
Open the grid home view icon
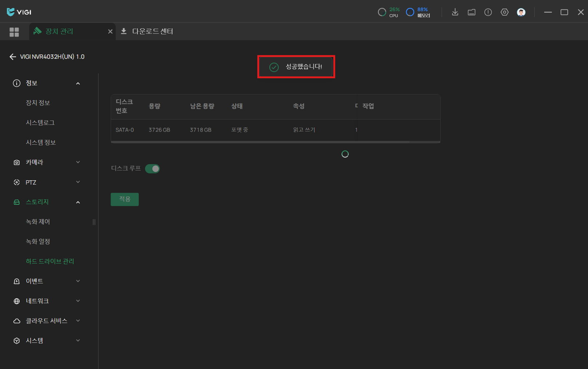(14, 32)
